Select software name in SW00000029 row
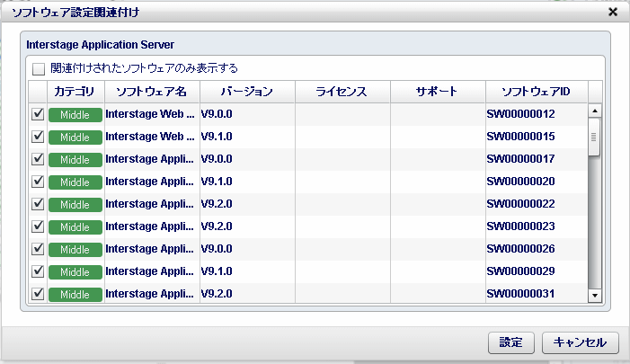The width and height of the screenshot is (630, 364). [x=149, y=271]
